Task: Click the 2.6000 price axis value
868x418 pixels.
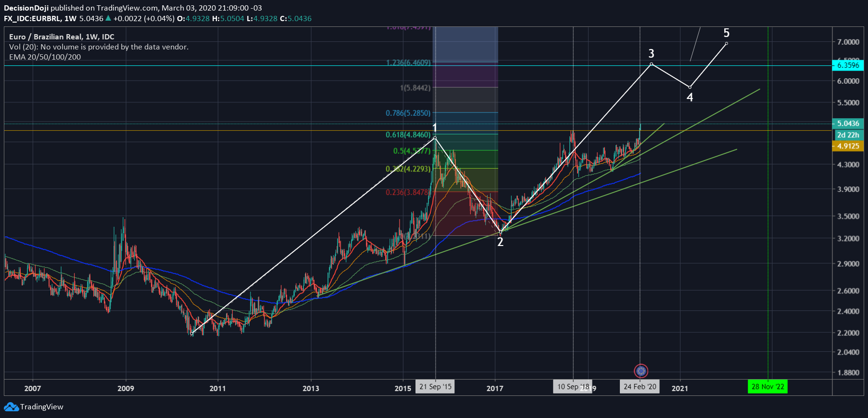Action: tap(848, 291)
